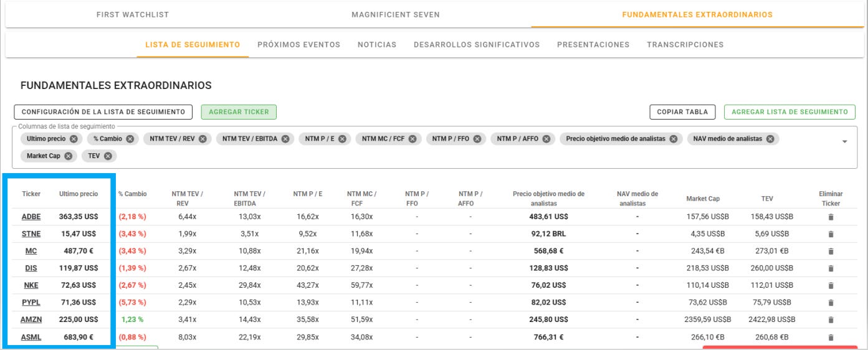Delete the NKE ticker row

tap(830, 285)
